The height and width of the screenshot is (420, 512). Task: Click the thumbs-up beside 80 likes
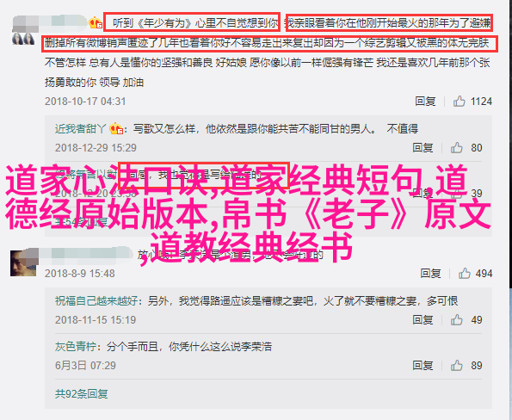456,148
